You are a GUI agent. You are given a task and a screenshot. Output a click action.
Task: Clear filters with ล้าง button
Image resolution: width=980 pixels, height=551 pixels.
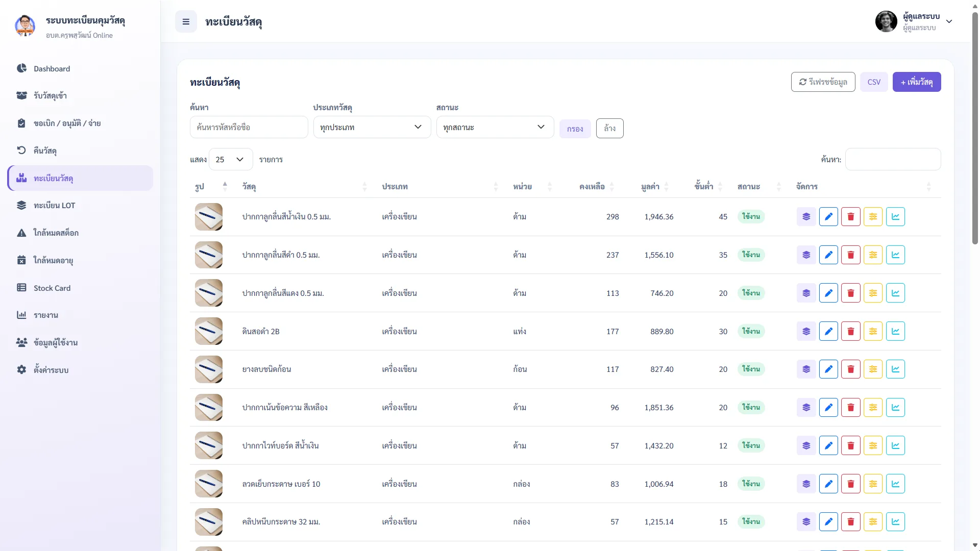pos(609,128)
